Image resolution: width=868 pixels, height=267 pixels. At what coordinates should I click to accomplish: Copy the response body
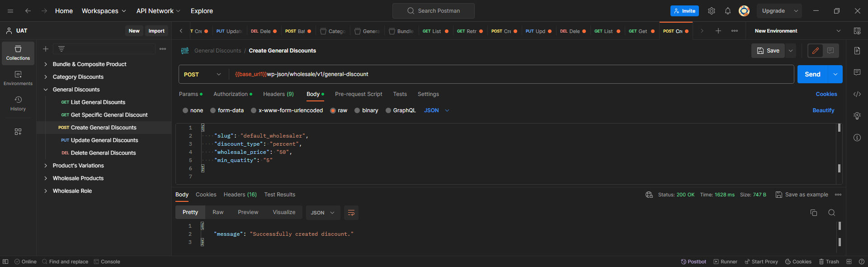814,213
